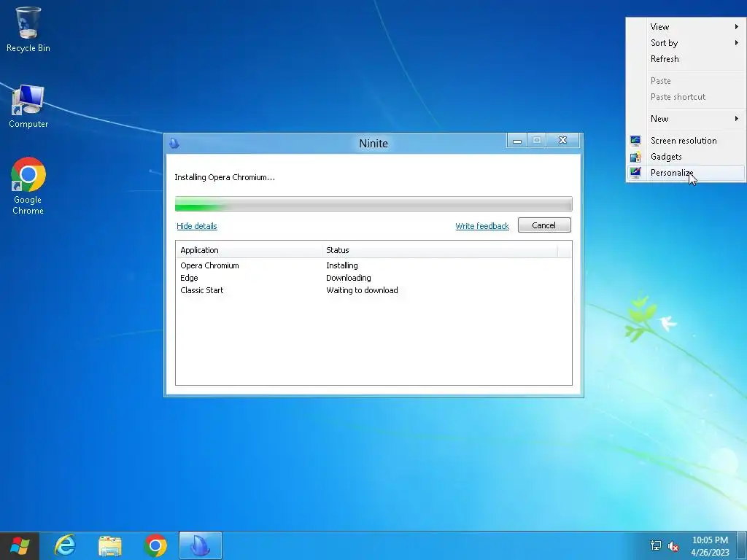Choose Refresh from the context menu
Viewport: 747px width, 560px height.
pyautogui.click(x=686, y=59)
